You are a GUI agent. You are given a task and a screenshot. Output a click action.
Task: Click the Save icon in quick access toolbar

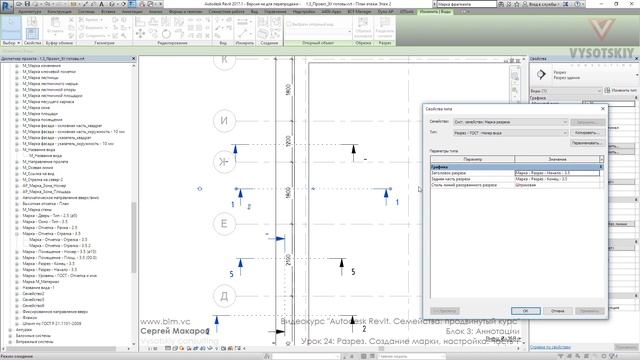[27, 4]
